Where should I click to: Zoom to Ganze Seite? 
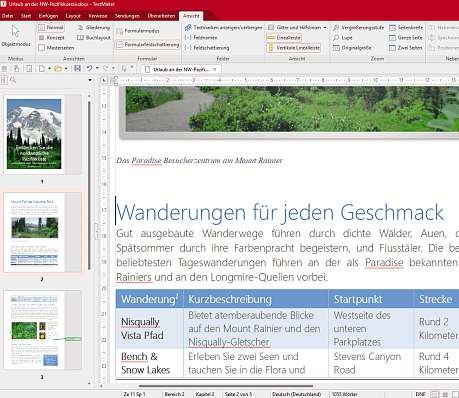[406, 38]
